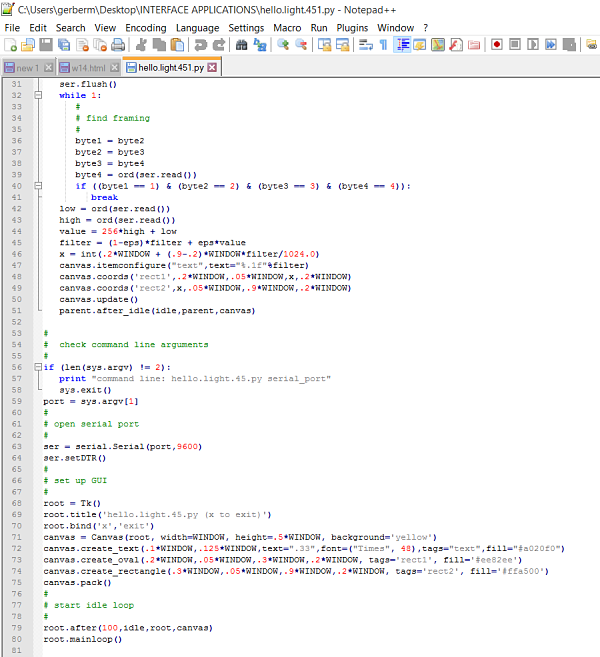This screenshot has width=600, height=657.
Task: Open the Settings menu
Action: tap(246, 28)
